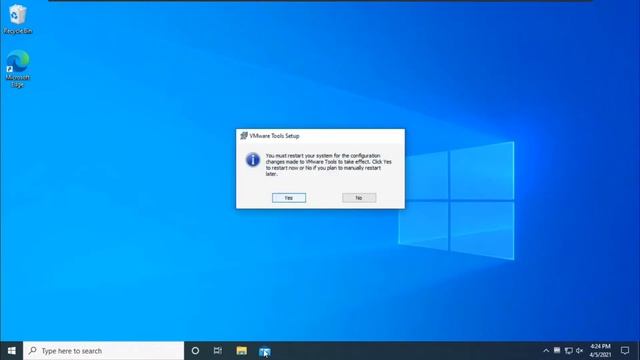Screen dimensions: 640x360
Task: Click the removable device tray icon
Action: [557, 350]
